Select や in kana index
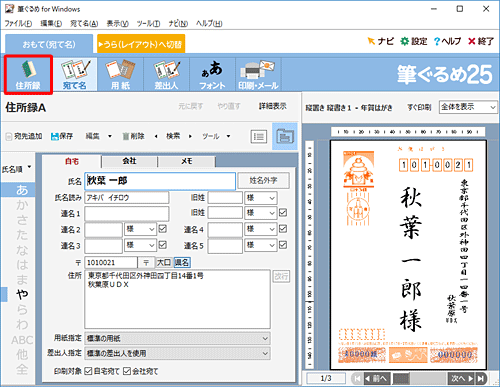The image size is (500, 387). [x=22, y=294]
